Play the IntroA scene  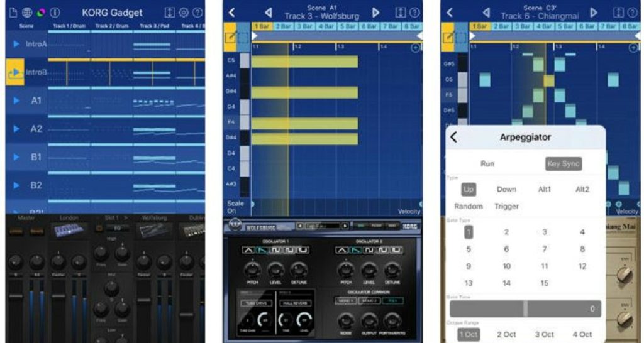pos(16,44)
